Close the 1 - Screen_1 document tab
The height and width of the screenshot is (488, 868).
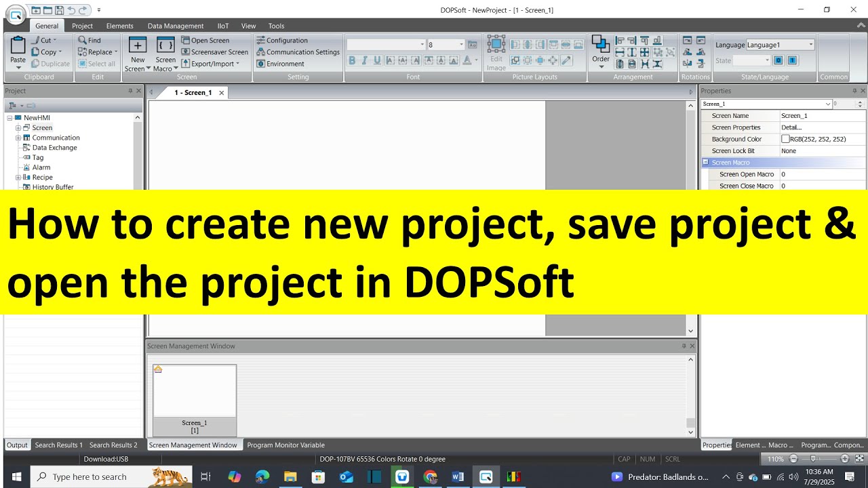click(x=221, y=93)
